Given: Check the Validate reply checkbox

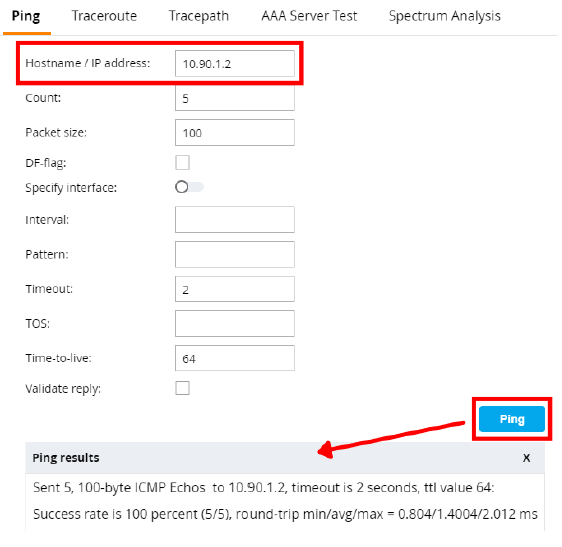Looking at the screenshot, I should [182, 388].
